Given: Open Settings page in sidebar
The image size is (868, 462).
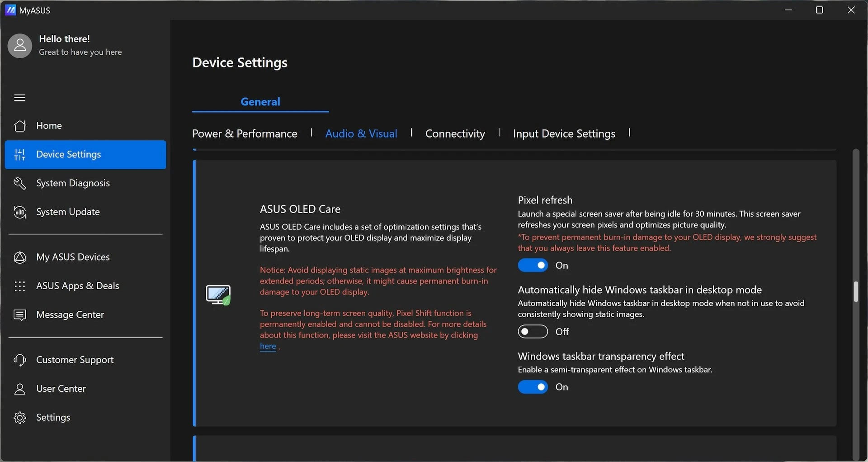Looking at the screenshot, I should 85,418.
